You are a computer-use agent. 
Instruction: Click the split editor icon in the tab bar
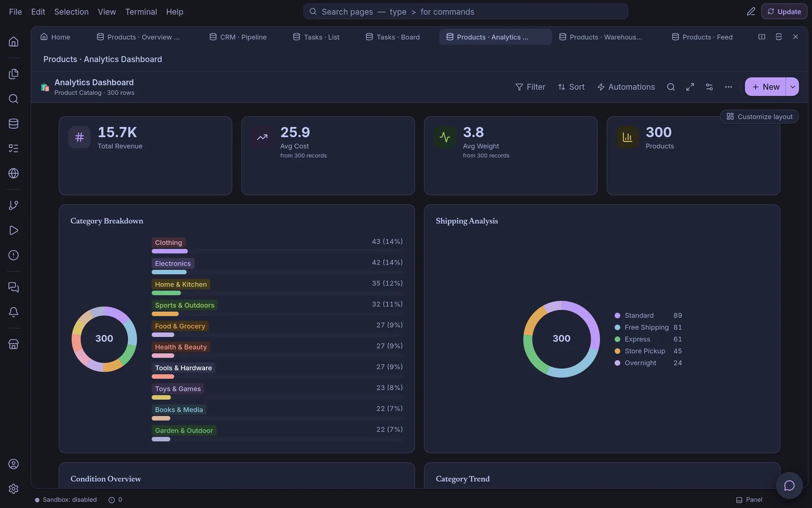click(x=762, y=37)
